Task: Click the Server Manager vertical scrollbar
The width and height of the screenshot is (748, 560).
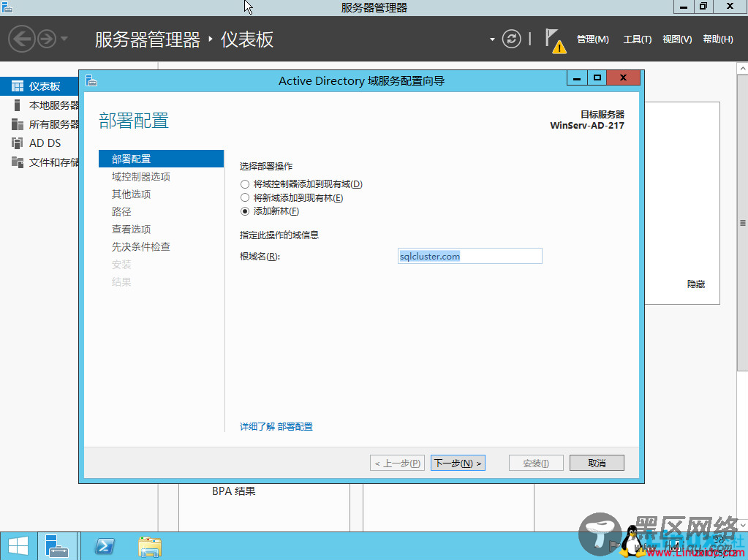Action: 743,222
